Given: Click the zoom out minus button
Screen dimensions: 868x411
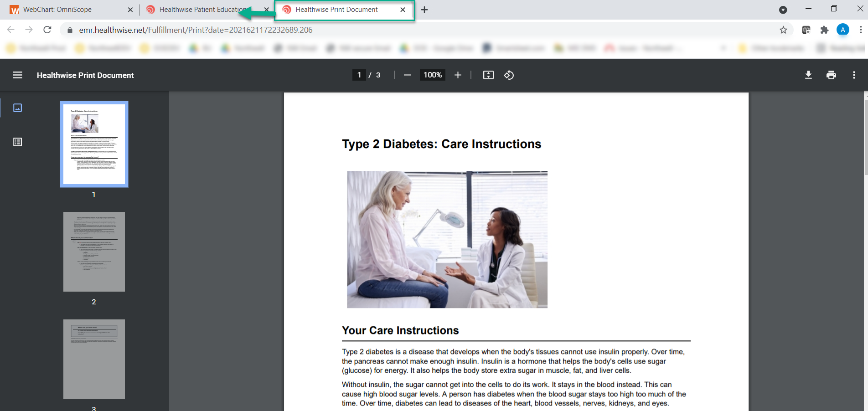Looking at the screenshot, I should [x=407, y=75].
